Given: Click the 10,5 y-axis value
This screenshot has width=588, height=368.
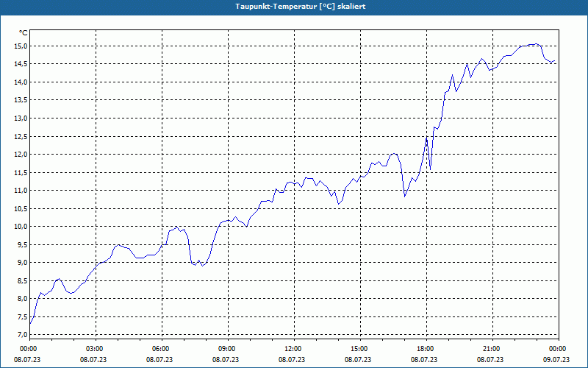Looking at the screenshot, I should (21, 208).
